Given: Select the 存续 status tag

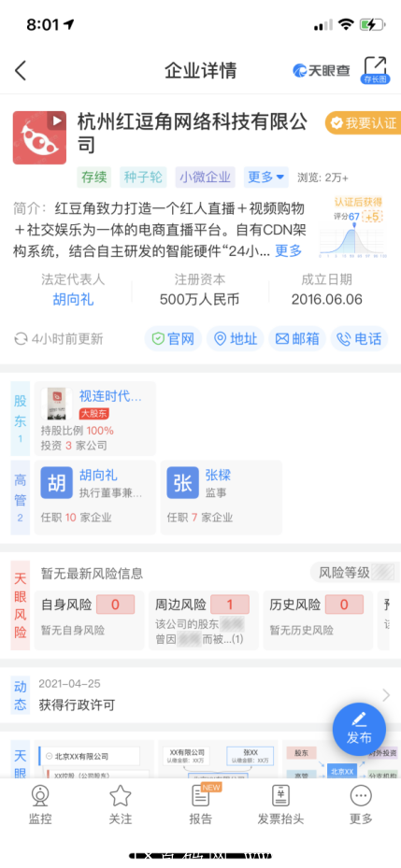Looking at the screenshot, I should pos(94,178).
